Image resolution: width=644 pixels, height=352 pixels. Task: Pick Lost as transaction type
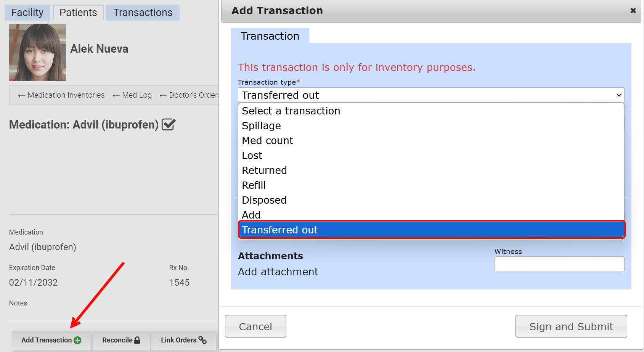(x=252, y=156)
